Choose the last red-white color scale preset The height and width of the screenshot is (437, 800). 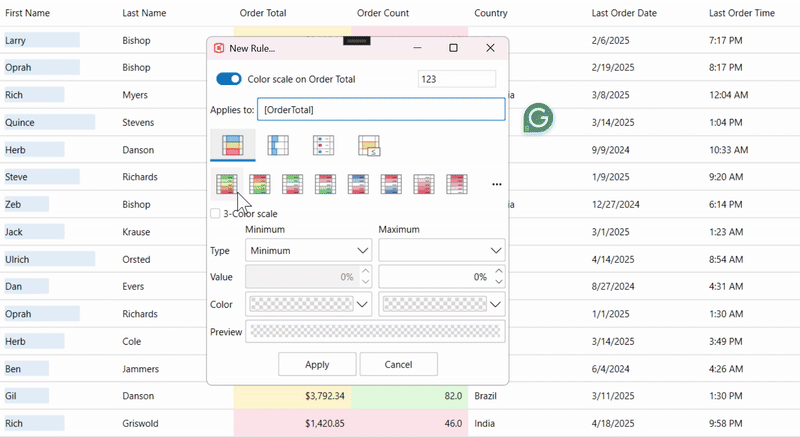click(x=457, y=184)
